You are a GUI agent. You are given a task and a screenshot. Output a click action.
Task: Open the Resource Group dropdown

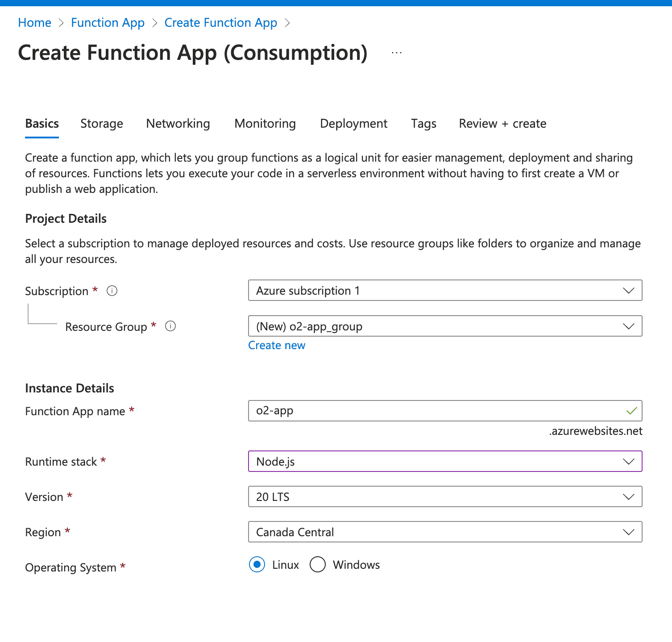pos(629,326)
